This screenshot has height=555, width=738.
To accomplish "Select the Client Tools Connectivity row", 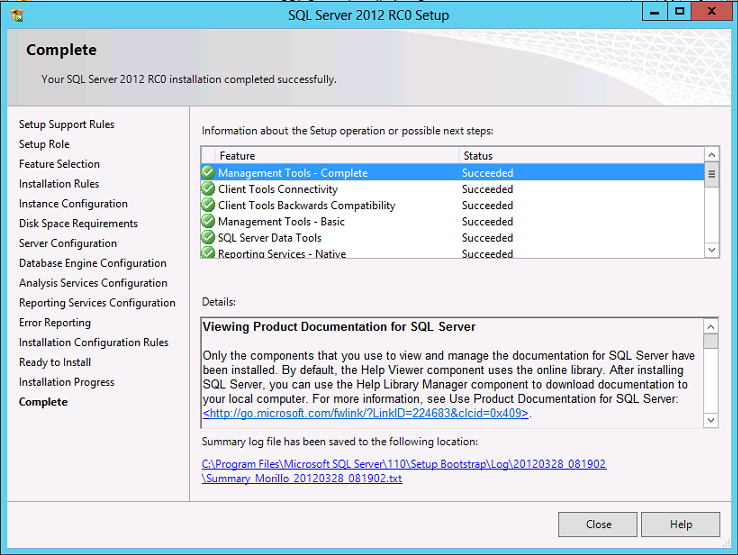I will tap(452, 189).
